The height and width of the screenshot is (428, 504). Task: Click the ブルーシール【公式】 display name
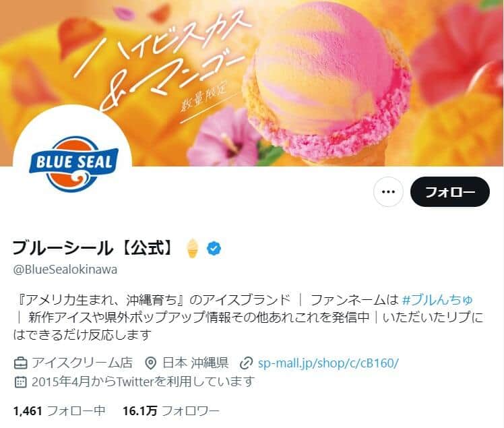pyautogui.click(x=93, y=248)
